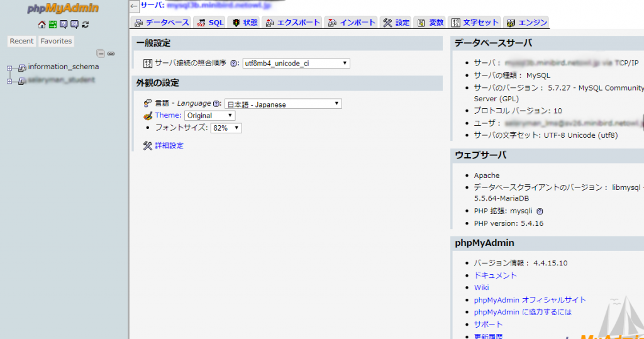
Task: Open the 文字セット tab
Action: pyautogui.click(x=475, y=23)
